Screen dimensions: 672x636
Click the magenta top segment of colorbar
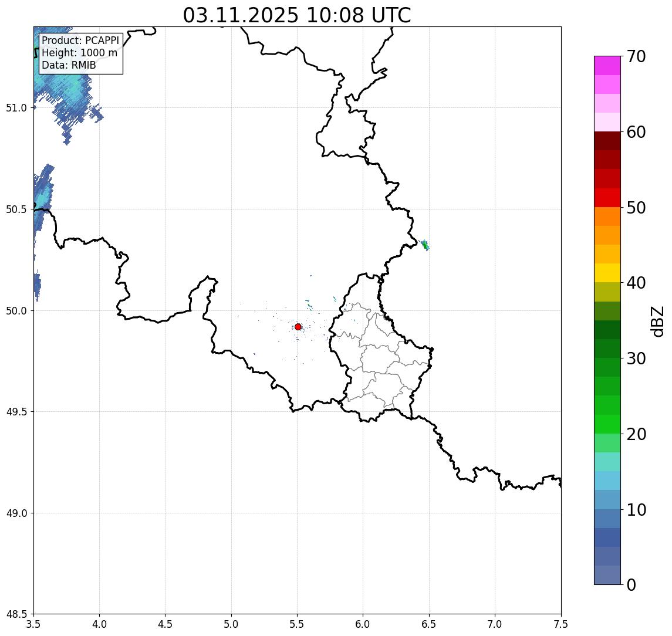(607, 66)
